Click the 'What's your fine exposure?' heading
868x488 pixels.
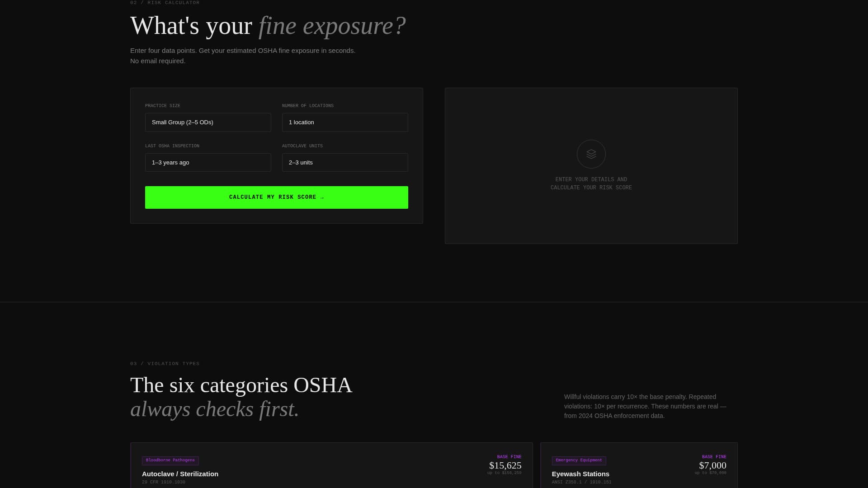coord(268,26)
